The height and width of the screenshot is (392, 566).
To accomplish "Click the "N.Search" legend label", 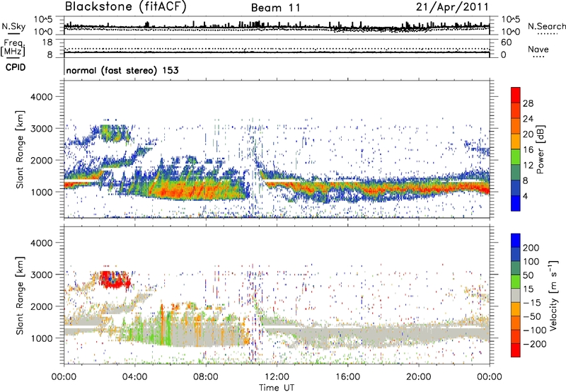I will [x=547, y=26].
